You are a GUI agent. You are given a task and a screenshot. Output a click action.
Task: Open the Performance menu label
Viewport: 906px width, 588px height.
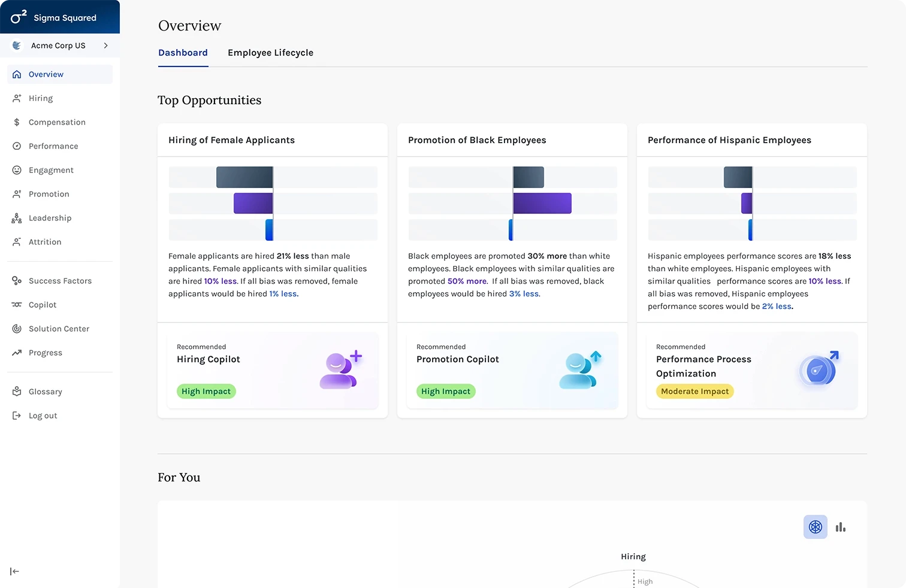click(53, 146)
